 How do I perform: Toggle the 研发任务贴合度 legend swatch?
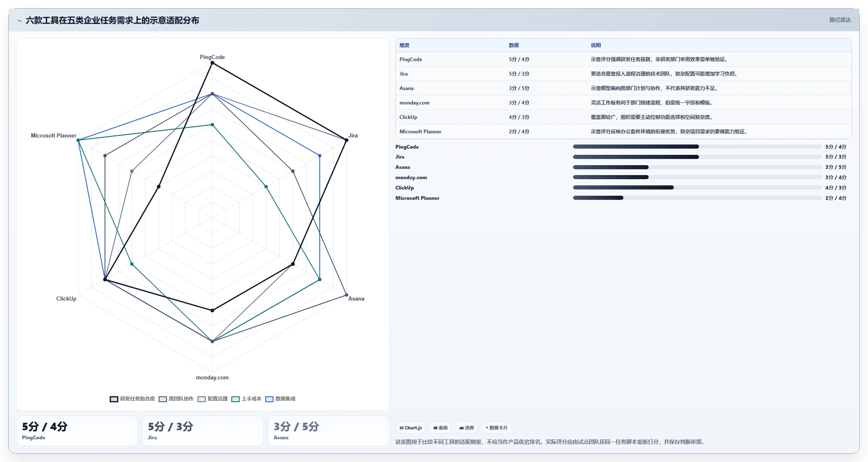[114, 399]
